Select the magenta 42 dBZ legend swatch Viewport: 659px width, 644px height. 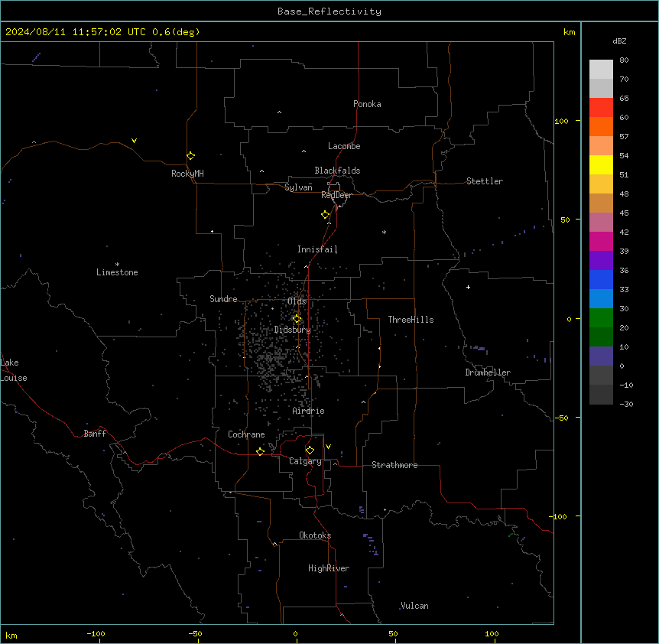(x=601, y=241)
